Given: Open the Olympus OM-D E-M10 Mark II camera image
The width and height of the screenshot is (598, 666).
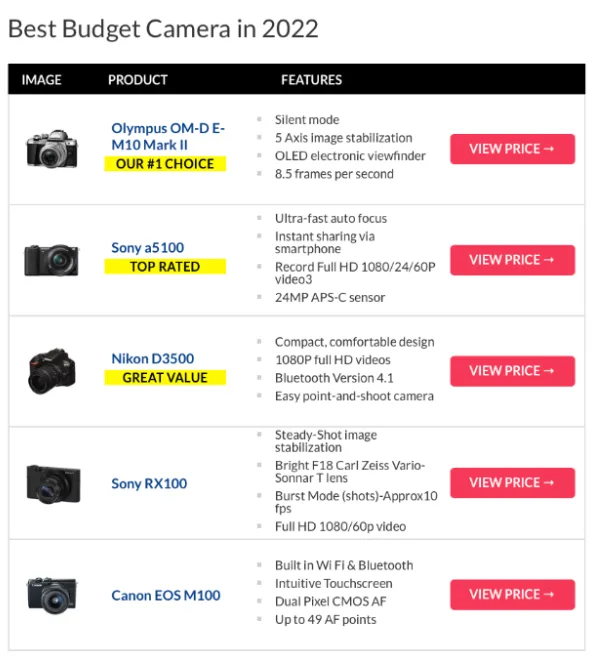Looking at the screenshot, I should point(52,149).
